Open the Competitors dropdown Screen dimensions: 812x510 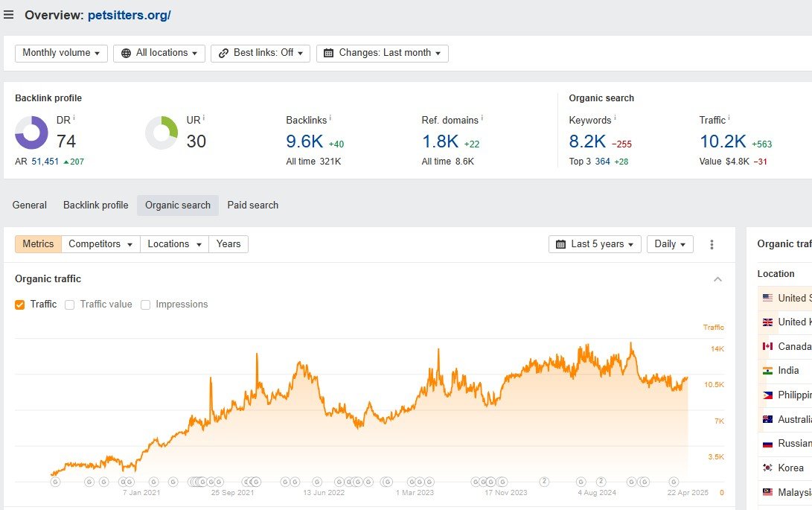(100, 244)
